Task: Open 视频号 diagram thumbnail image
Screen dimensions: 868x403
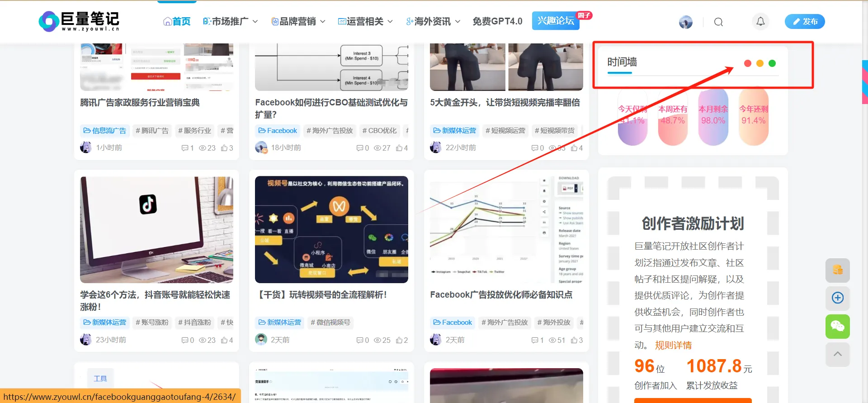Action: (331, 230)
